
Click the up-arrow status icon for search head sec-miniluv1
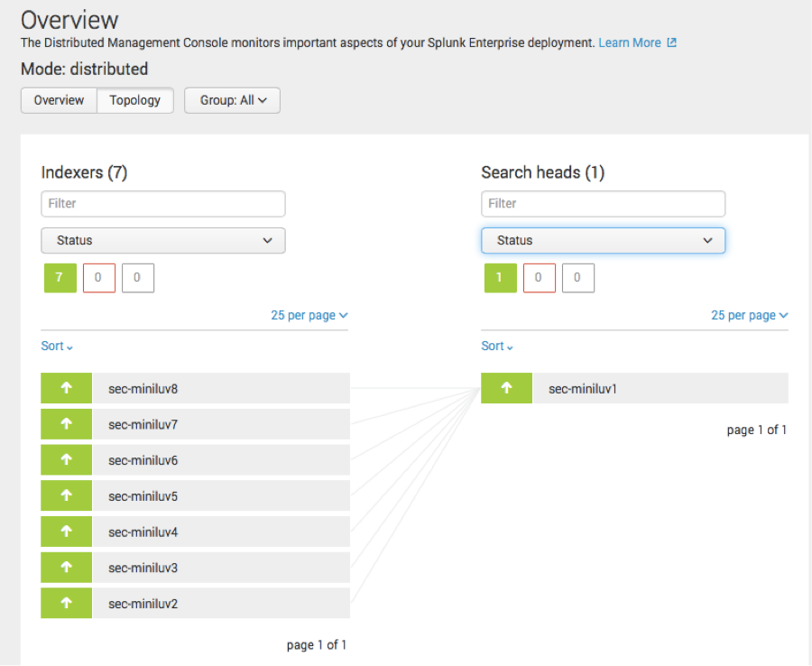506,388
